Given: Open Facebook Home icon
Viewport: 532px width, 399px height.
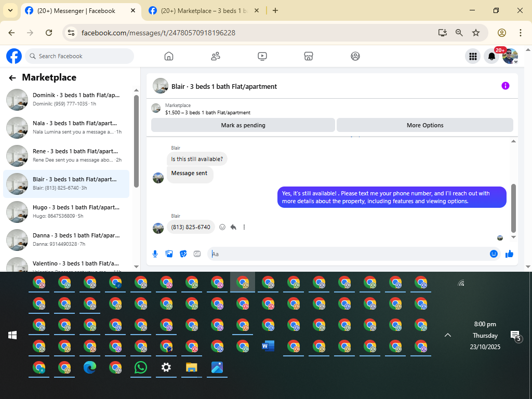Looking at the screenshot, I should pyautogui.click(x=169, y=56).
